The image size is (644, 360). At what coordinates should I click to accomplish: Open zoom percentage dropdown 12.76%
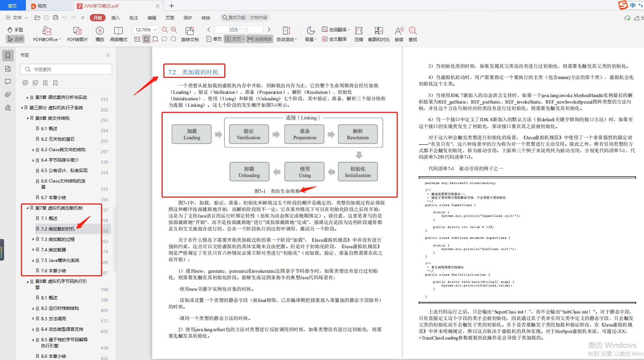155,30
